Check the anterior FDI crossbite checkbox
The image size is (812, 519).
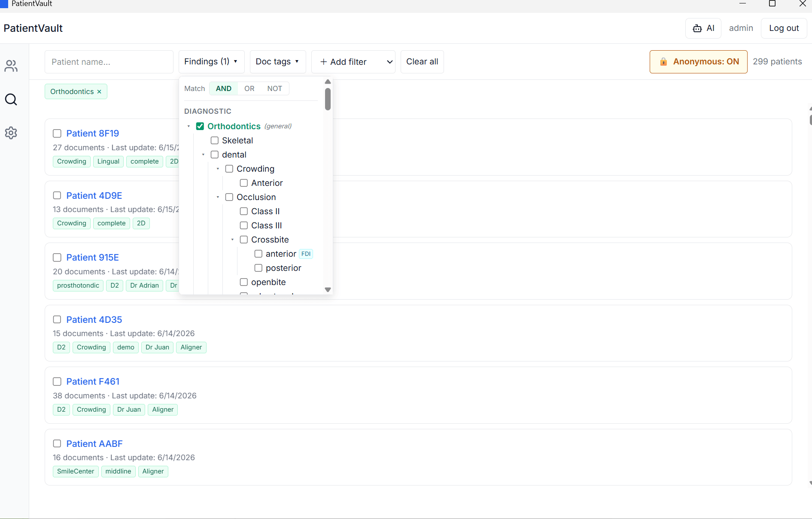259,254
